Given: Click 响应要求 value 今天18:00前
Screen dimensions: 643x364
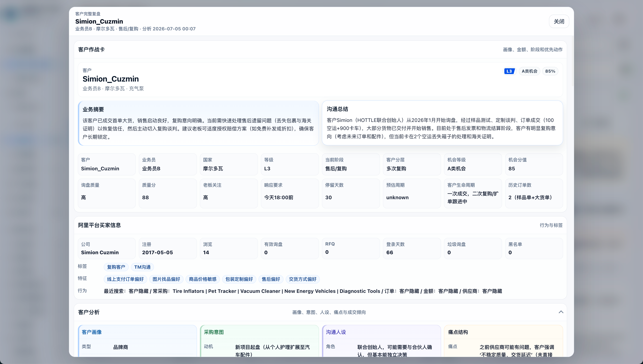Looking at the screenshot, I should [x=279, y=198].
